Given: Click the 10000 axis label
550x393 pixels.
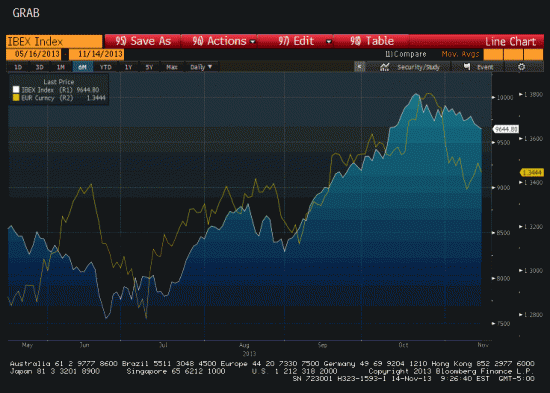Looking at the screenshot, I should [x=505, y=98].
